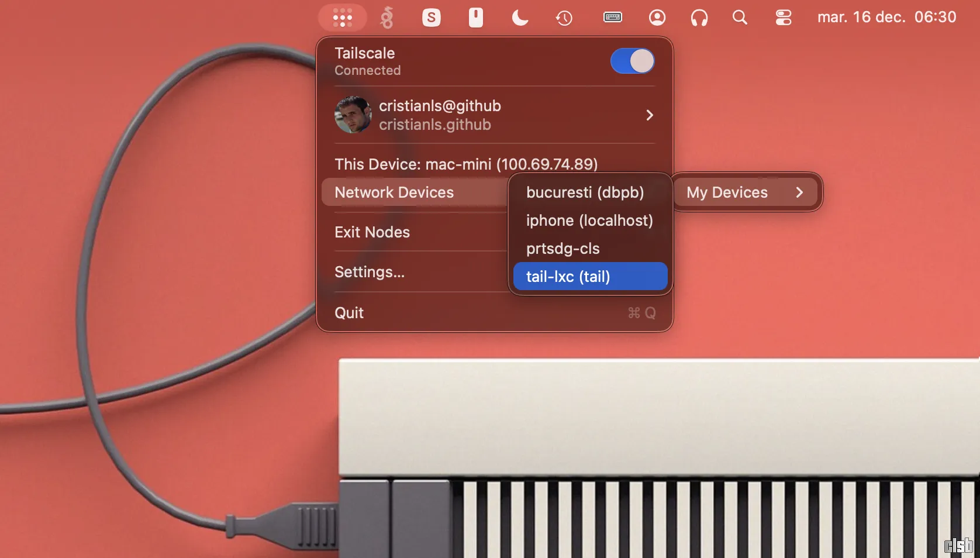980x558 pixels.
Task: Click the crescent moon Focus icon
Action: (x=520, y=18)
